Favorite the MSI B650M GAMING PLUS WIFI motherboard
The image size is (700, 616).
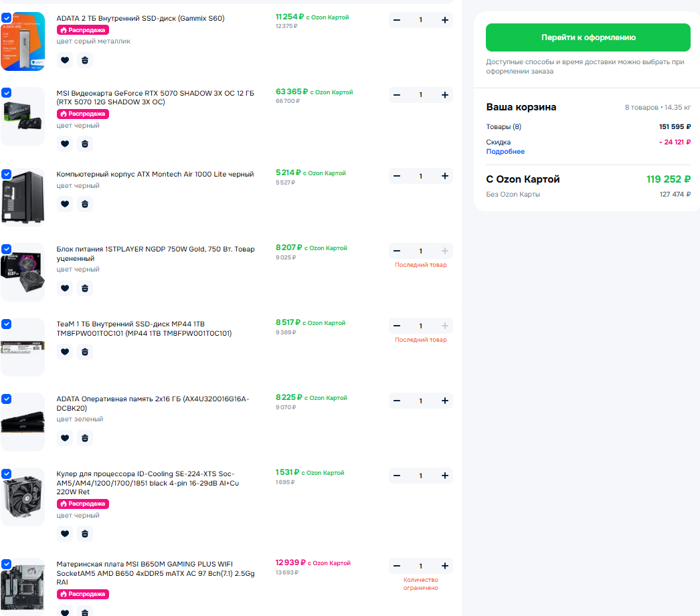click(x=65, y=611)
